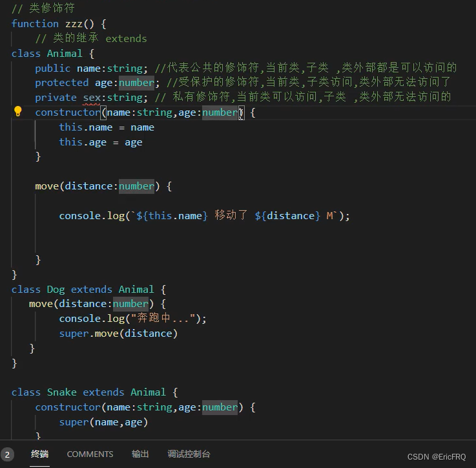Switch to the COMMENTS tab

90,454
